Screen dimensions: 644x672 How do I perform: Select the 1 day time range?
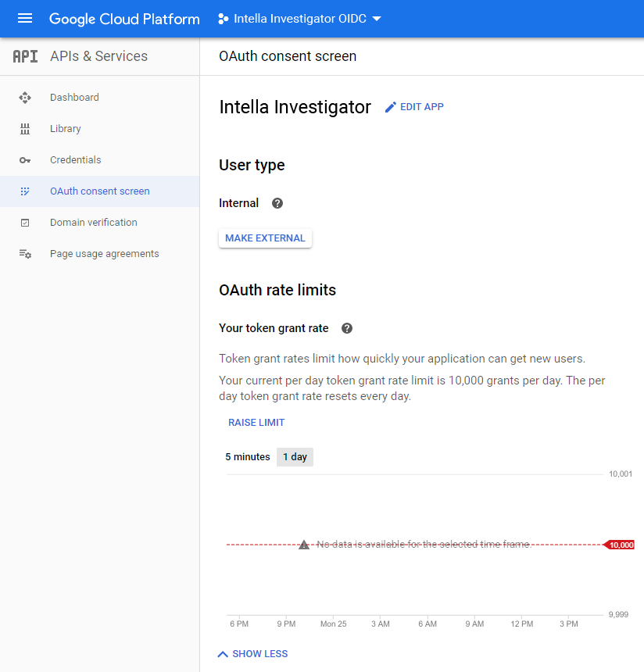[x=295, y=456]
